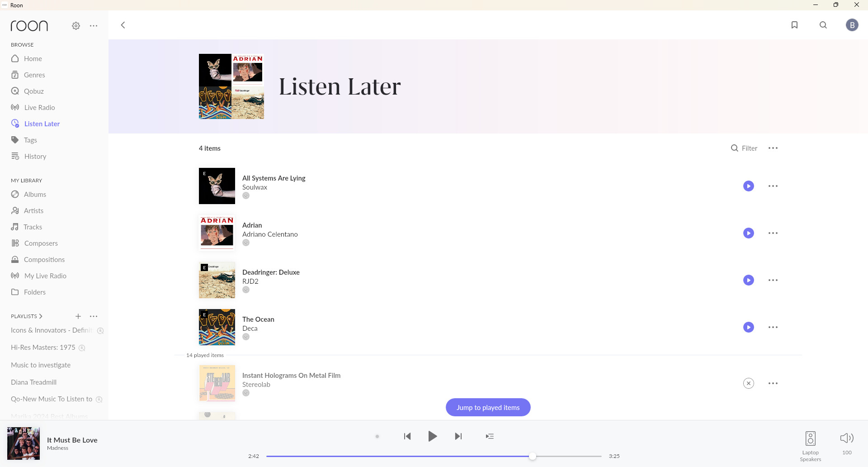
Task: Expand the Playlists section chevron
Action: (x=41, y=316)
